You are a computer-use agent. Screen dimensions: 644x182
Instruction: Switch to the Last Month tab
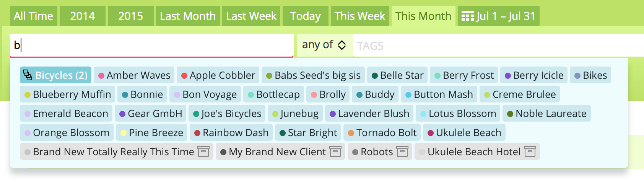[188, 16]
